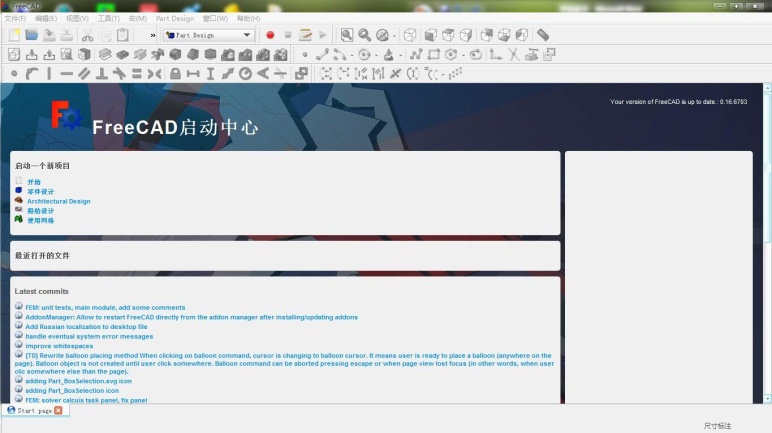Screen dimensions: 772x433
Task: Select sketcher Slot tool icon
Action: coord(475,54)
